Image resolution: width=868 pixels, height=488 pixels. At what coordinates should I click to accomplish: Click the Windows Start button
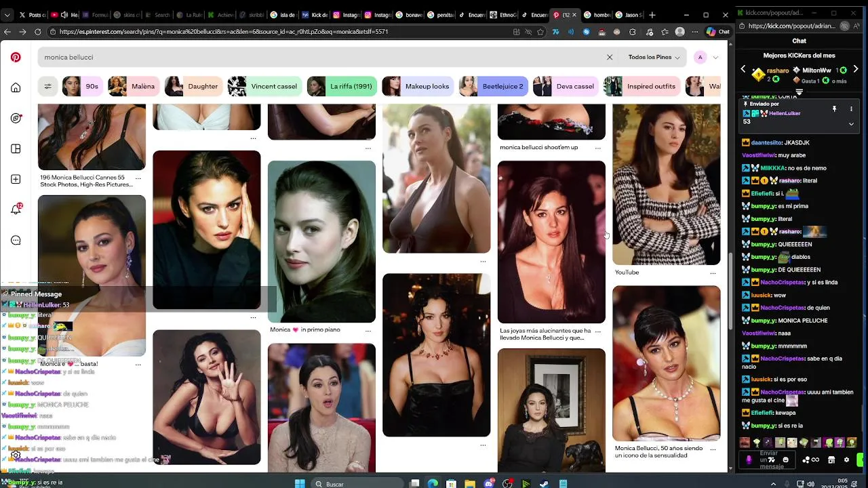tap(300, 483)
